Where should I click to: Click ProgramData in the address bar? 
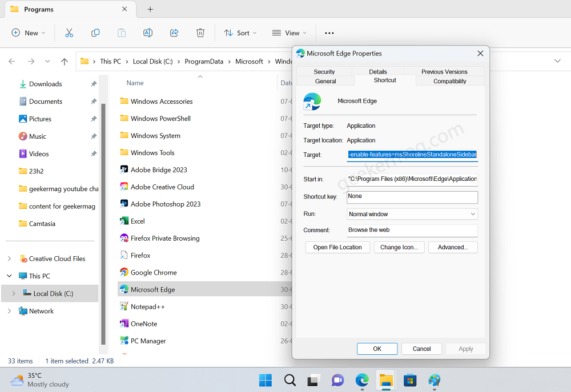click(204, 62)
